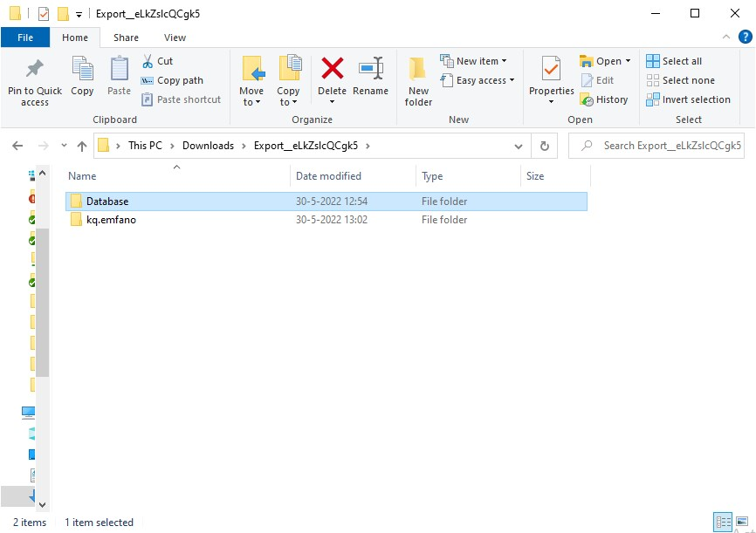Viewport: 756px width, 533px height.
Task: Expand the Open dropdown arrow
Action: pos(628,61)
